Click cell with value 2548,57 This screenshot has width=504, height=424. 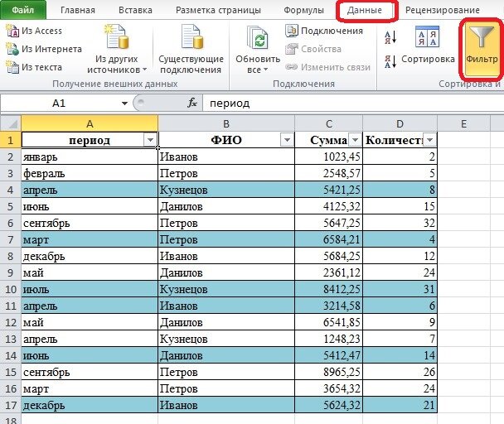[328, 173]
